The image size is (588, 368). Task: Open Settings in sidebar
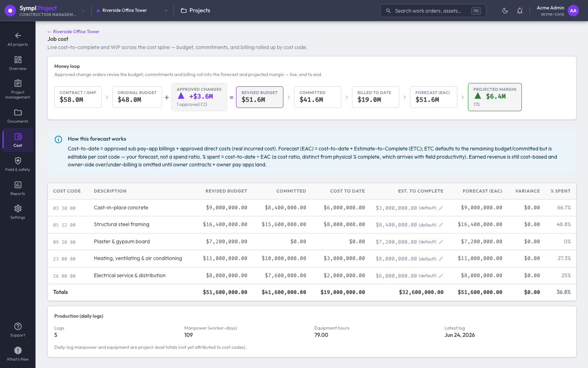point(18,212)
